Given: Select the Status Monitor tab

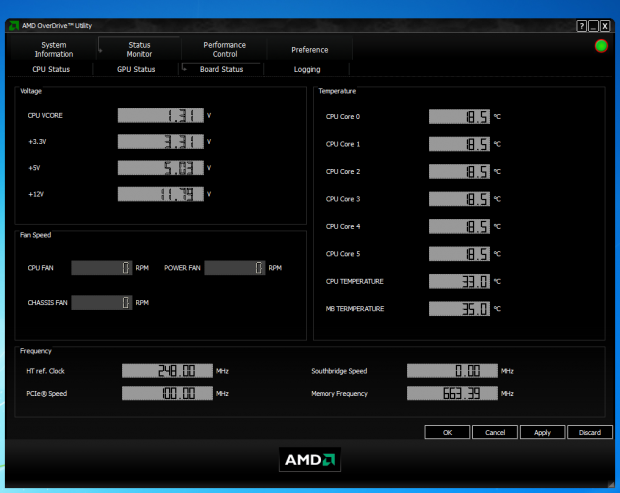Looking at the screenshot, I should 139,49.
